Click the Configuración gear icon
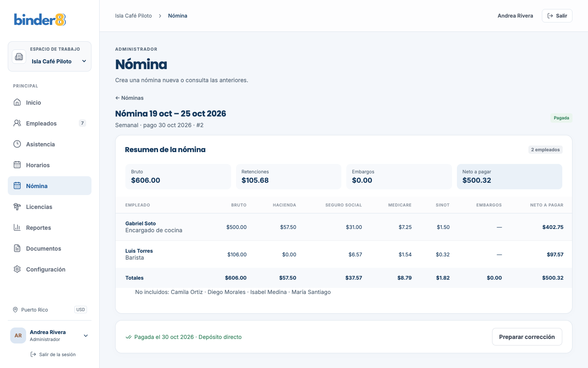 coord(17,269)
